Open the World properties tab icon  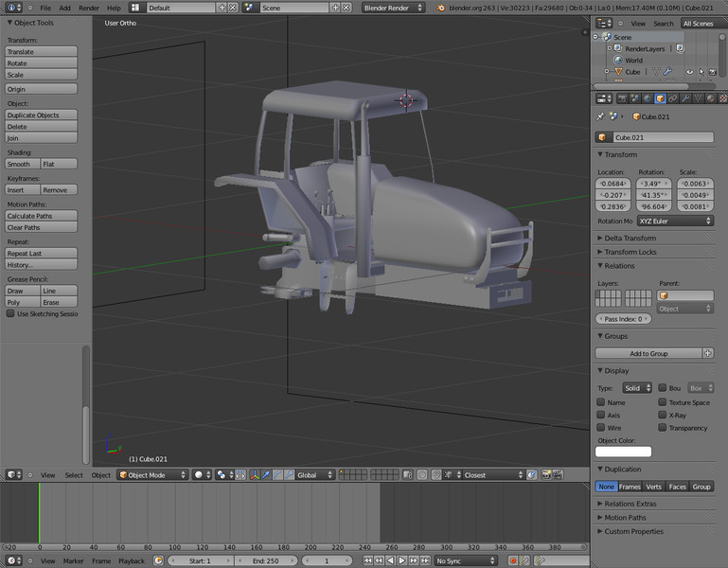648,98
